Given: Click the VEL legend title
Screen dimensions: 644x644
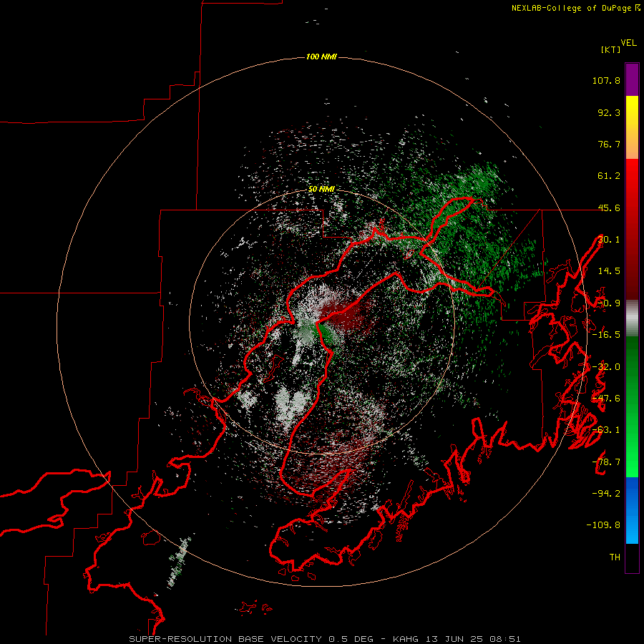Looking at the screenshot, I should tap(628, 43).
